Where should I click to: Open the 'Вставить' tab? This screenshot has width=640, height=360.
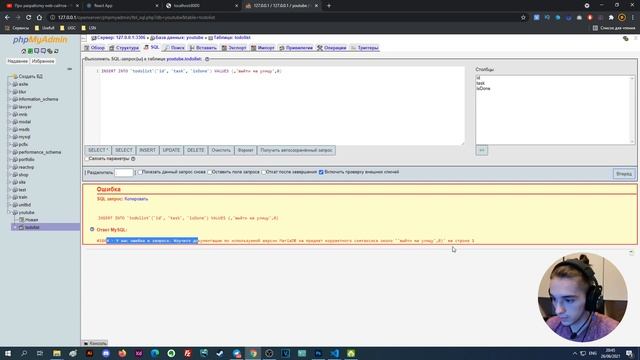pyautogui.click(x=203, y=48)
